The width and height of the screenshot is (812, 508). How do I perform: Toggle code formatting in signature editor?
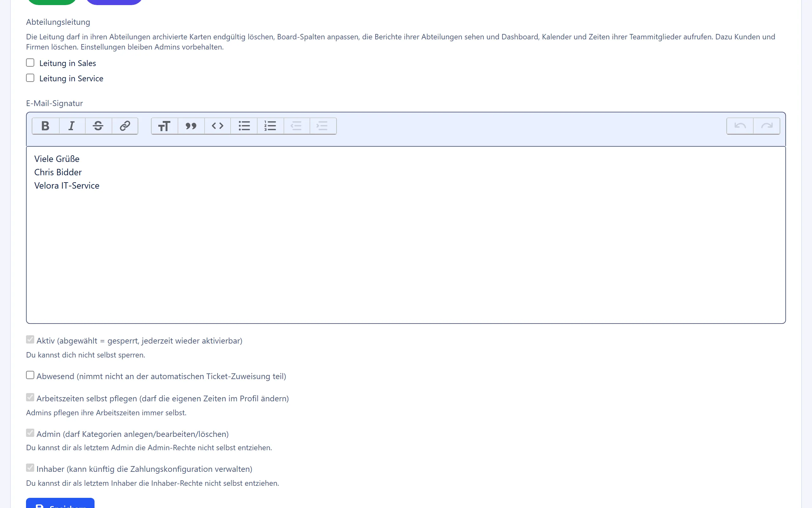click(x=217, y=126)
